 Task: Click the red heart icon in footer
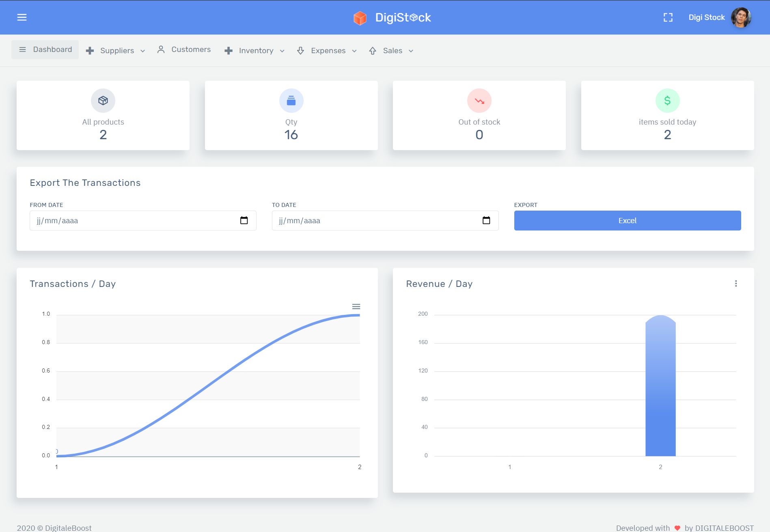pyautogui.click(x=677, y=528)
